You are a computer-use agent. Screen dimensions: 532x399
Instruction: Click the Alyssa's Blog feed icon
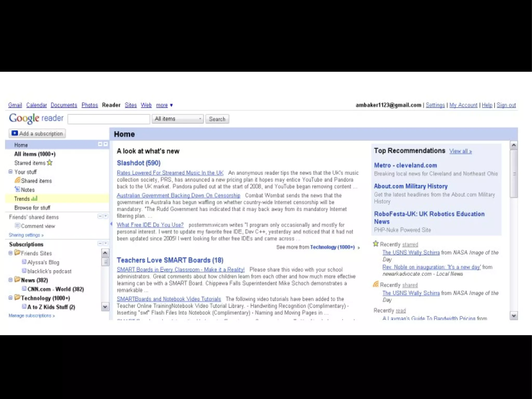point(24,262)
